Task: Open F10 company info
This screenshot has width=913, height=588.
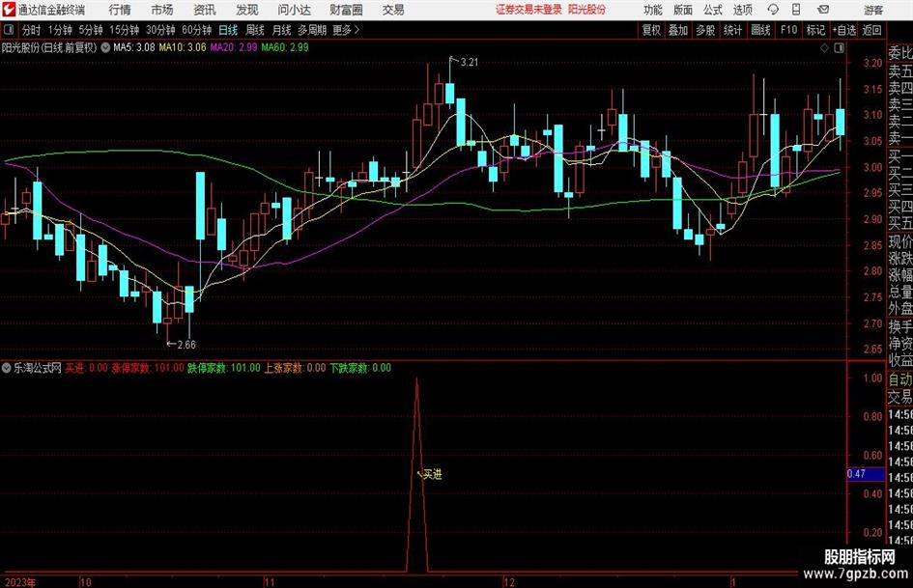Action: pyautogui.click(x=789, y=30)
